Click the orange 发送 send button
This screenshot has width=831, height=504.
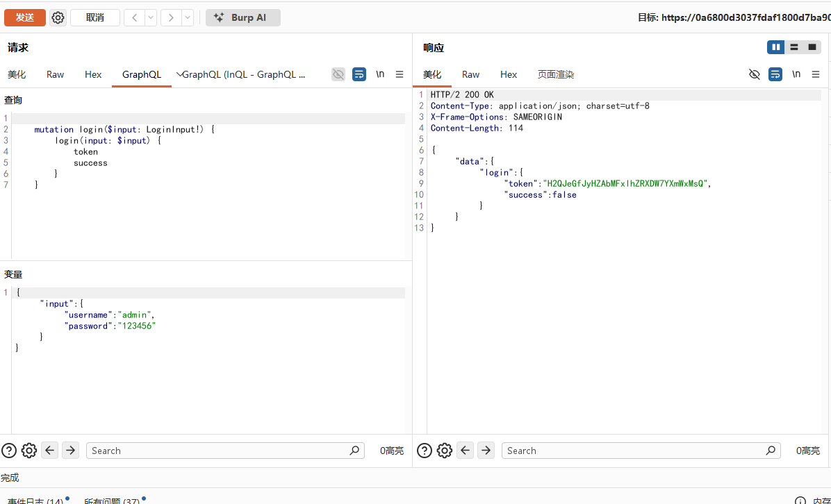[x=25, y=17]
